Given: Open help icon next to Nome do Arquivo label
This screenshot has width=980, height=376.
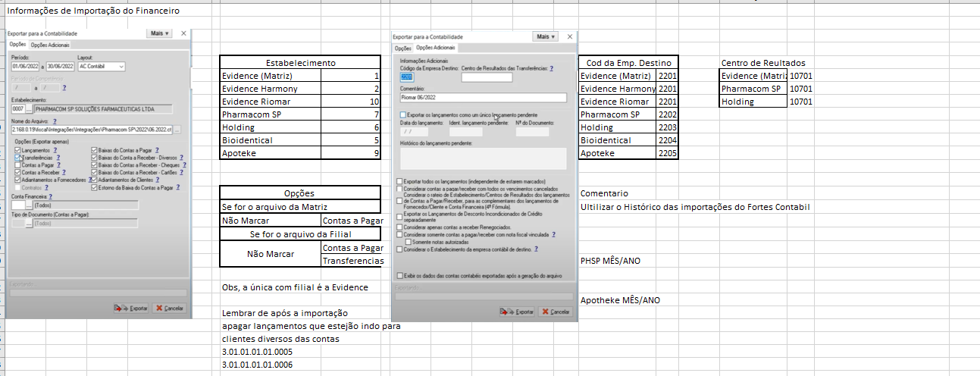Looking at the screenshot, I should coord(55,121).
